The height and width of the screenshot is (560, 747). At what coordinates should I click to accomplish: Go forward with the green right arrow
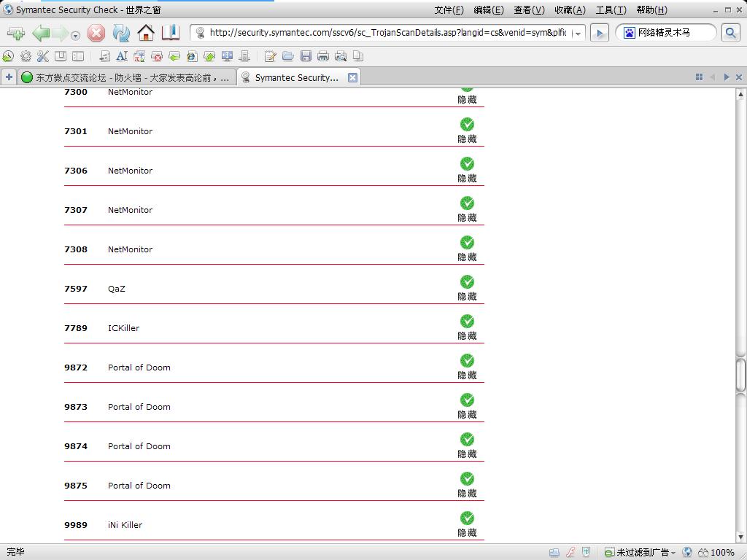coord(61,34)
